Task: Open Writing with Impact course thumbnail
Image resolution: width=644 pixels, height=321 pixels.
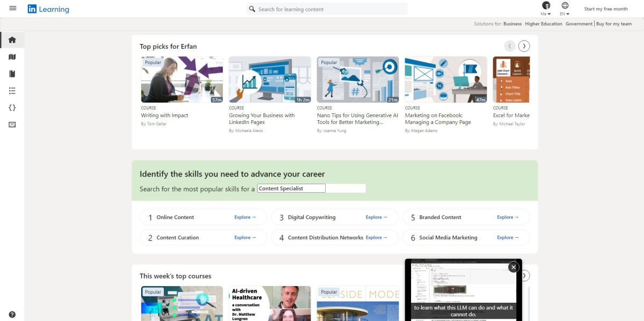Action: pos(182,79)
